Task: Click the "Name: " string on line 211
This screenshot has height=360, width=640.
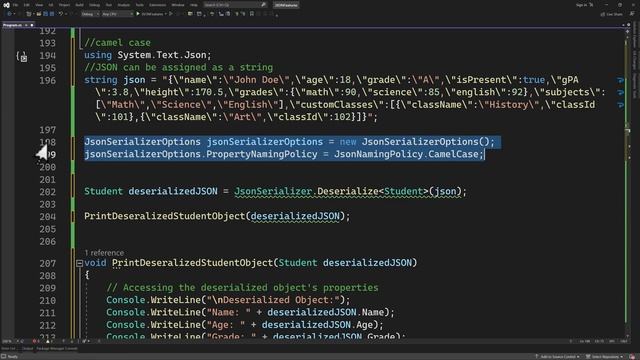Action: click(229, 313)
